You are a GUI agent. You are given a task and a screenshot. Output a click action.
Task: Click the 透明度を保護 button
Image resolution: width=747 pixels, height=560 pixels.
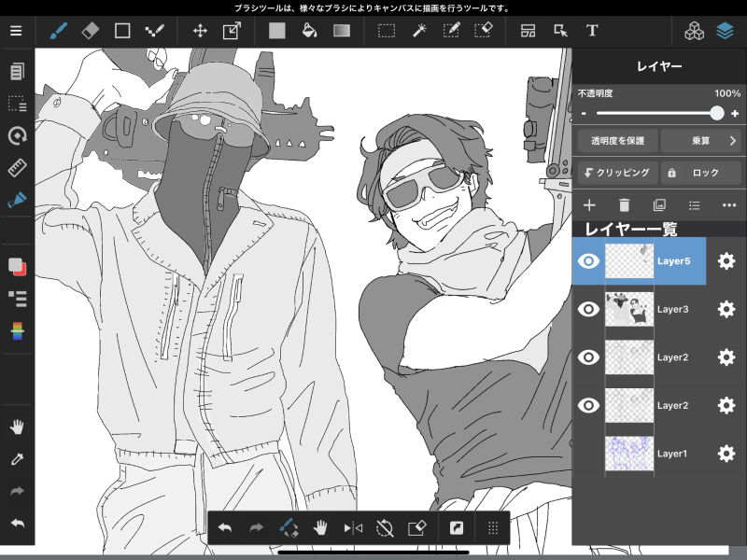pos(617,141)
